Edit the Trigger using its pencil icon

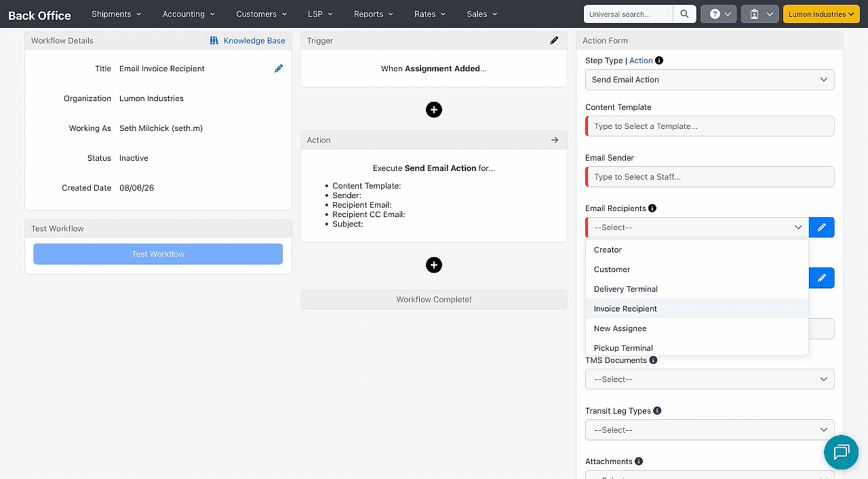coord(554,41)
